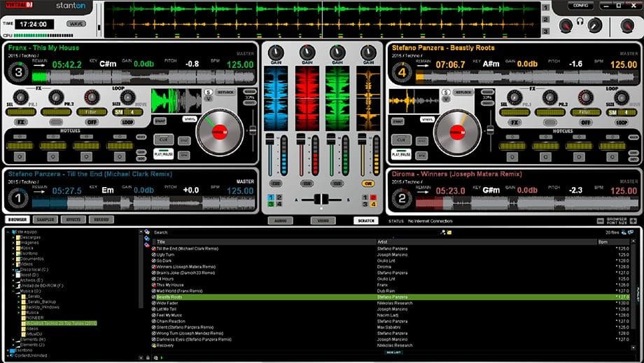Click the browser Search field
644x363 pixels.
coord(295,232)
